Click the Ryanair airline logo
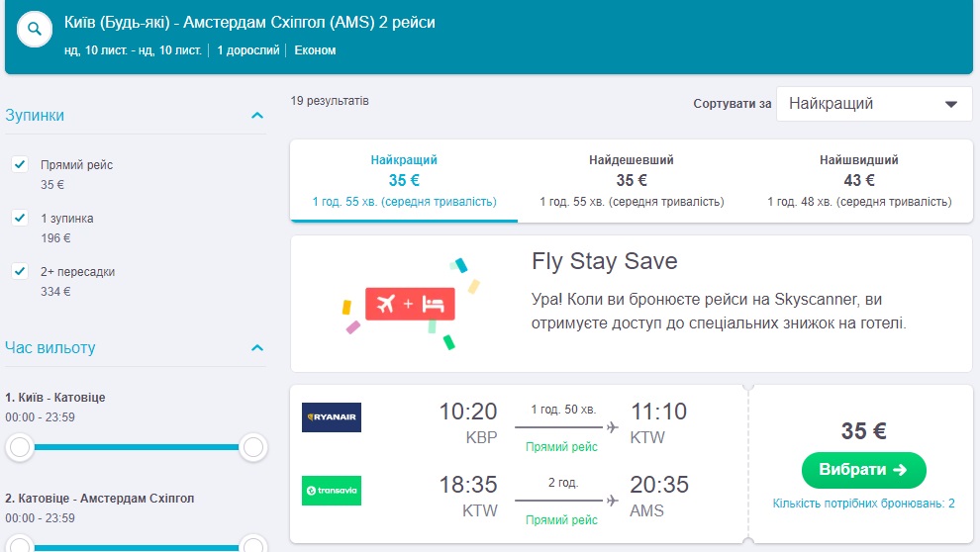The height and width of the screenshot is (552, 980). pyautogui.click(x=332, y=417)
